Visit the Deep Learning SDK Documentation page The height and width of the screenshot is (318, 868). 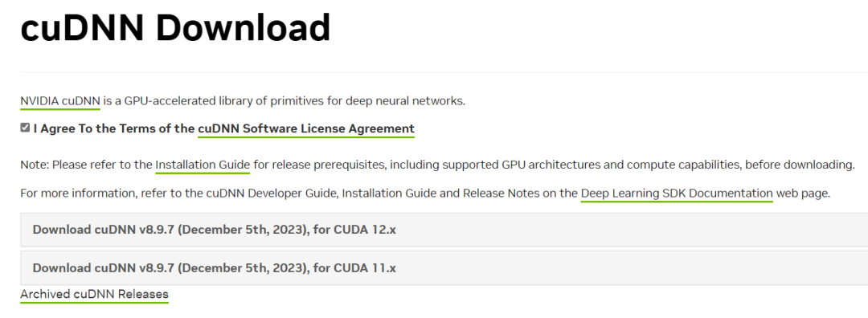[x=677, y=194]
